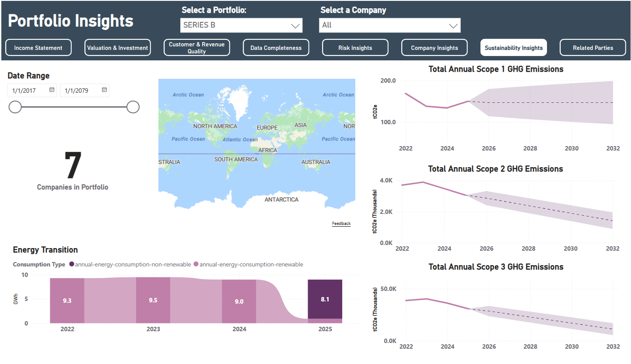Select the 2024 energy bar labeled 9.0
631x364 pixels.
[x=239, y=301]
